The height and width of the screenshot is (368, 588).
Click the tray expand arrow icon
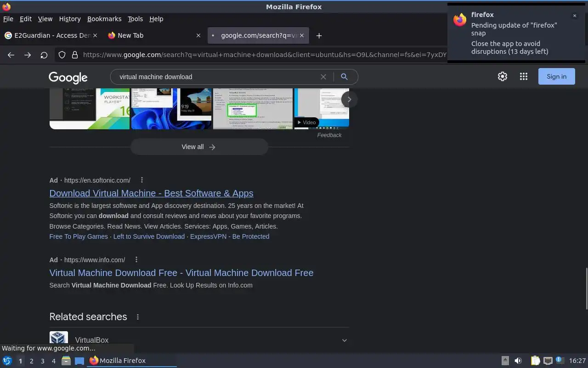click(x=505, y=361)
